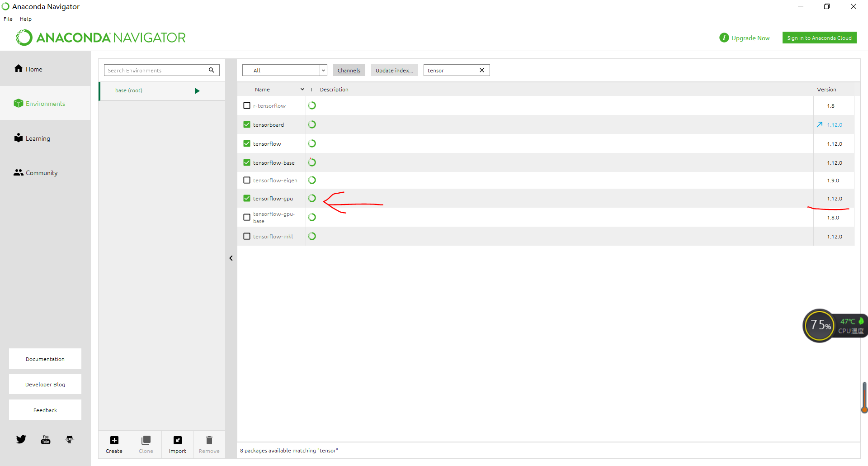Open Anaconda's GitHub page
This screenshot has height=466, width=868.
[70, 439]
